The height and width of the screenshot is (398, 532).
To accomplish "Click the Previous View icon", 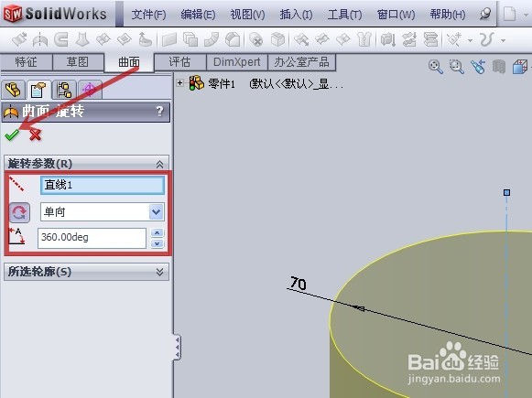I will click(x=478, y=67).
